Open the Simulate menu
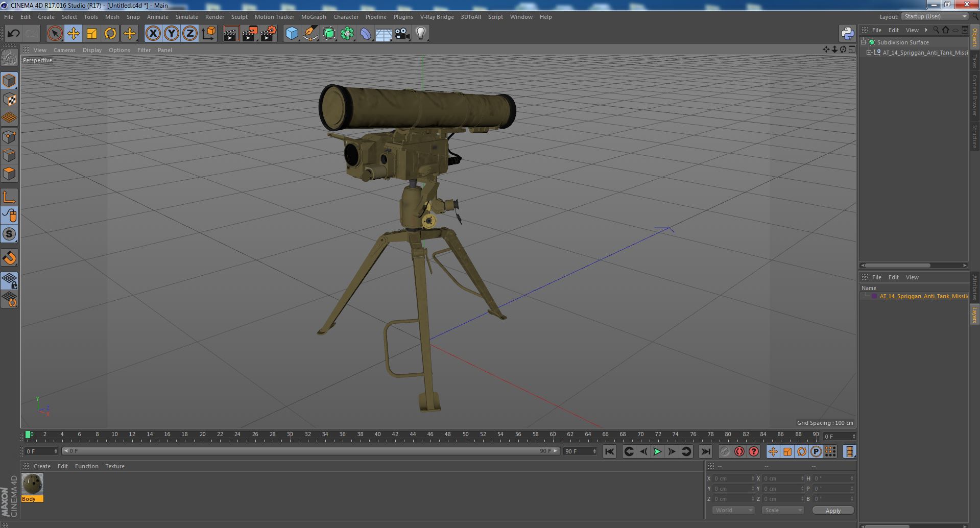The height and width of the screenshot is (528, 980). tap(186, 17)
